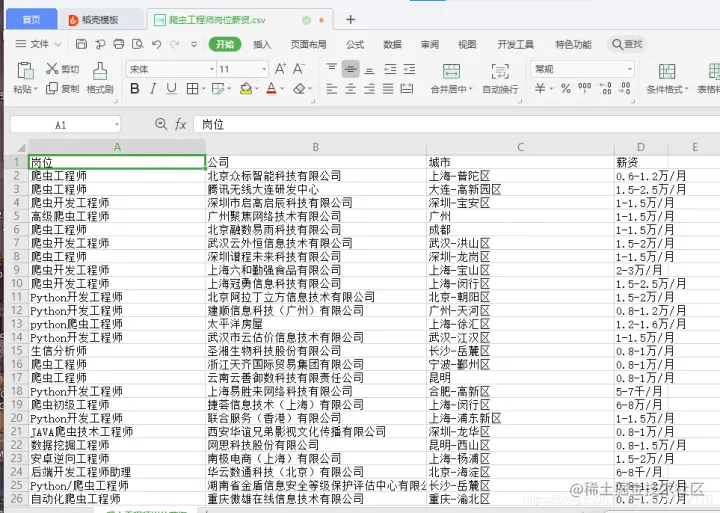Screen dimensions: 720x513
Task: Select column B header
Action: (315, 147)
